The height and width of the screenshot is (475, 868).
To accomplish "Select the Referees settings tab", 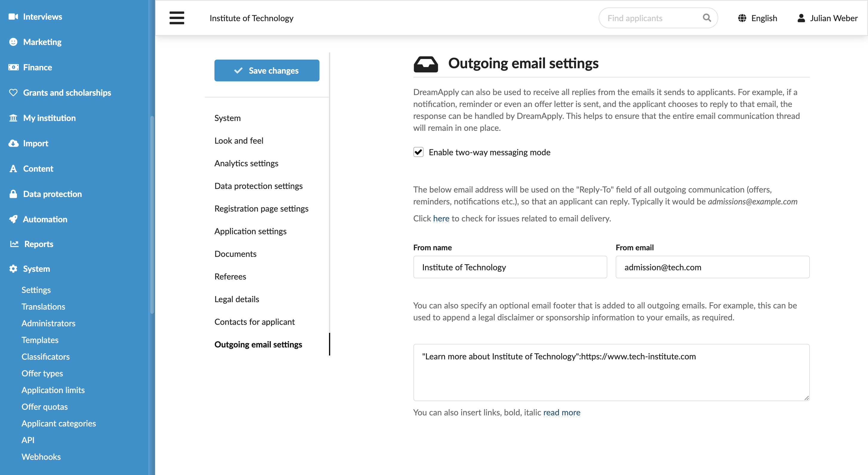I will click(230, 276).
